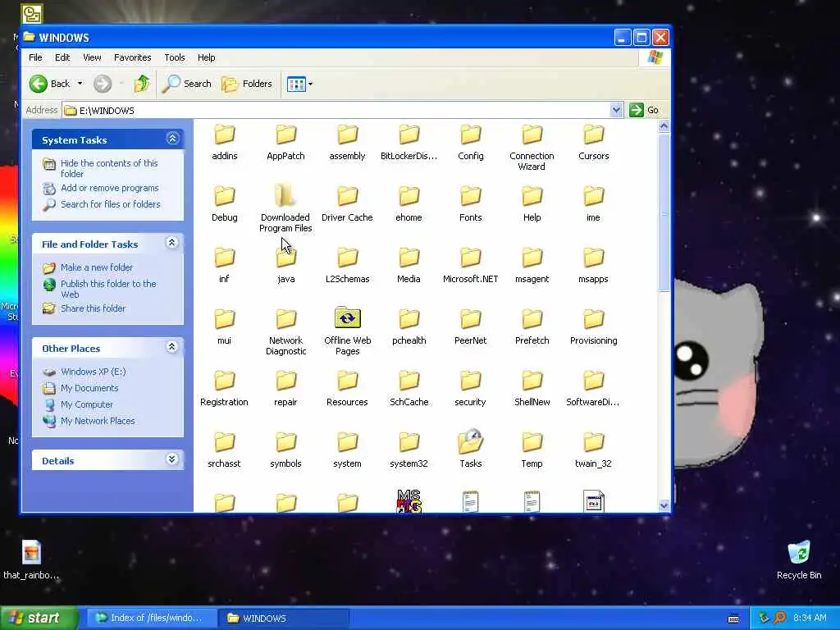Open the Start menu
Image resolution: width=840 pixels, height=630 pixels.
38,618
